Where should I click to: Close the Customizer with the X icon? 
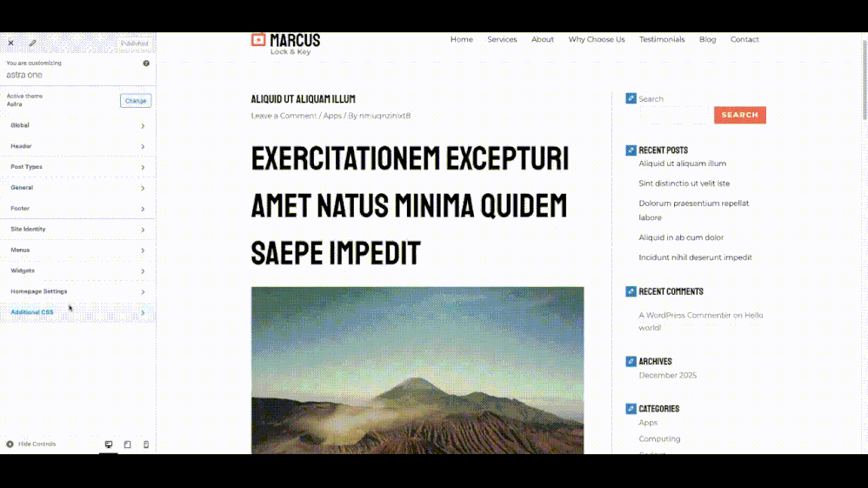click(10, 43)
